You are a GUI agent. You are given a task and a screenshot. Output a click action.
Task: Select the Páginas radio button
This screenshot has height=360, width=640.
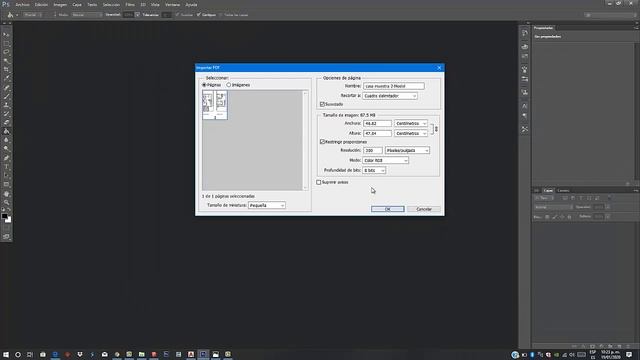click(204, 85)
